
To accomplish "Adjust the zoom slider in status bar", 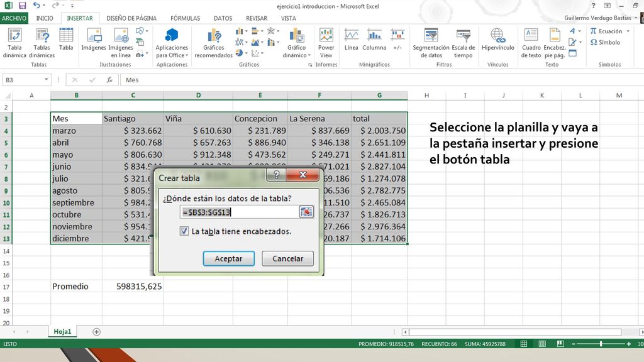I will pos(601,344).
